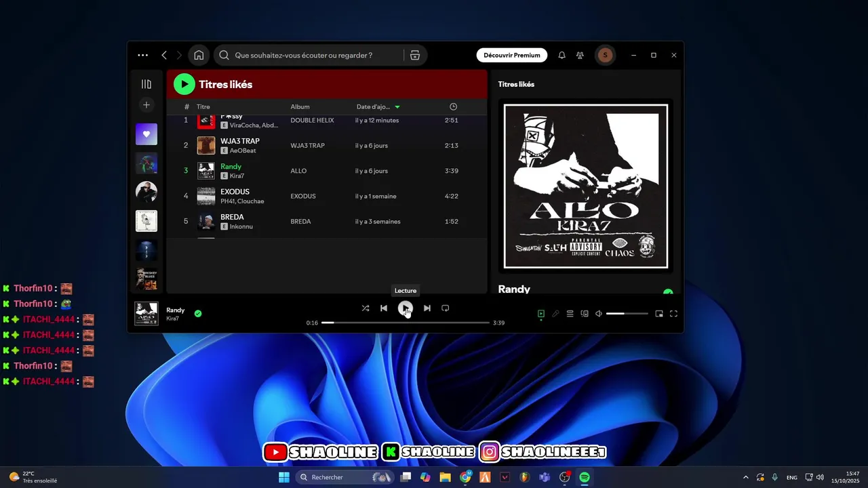Open the Whiskey Blues playlist thumbnail
Viewport: 868px width, 488px height.
[x=146, y=279]
